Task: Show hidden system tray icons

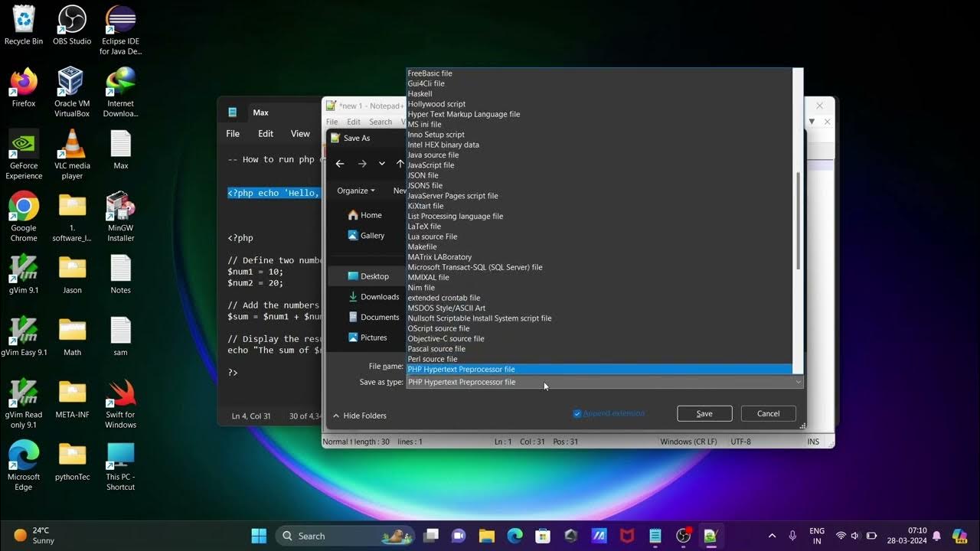Action: point(772,536)
